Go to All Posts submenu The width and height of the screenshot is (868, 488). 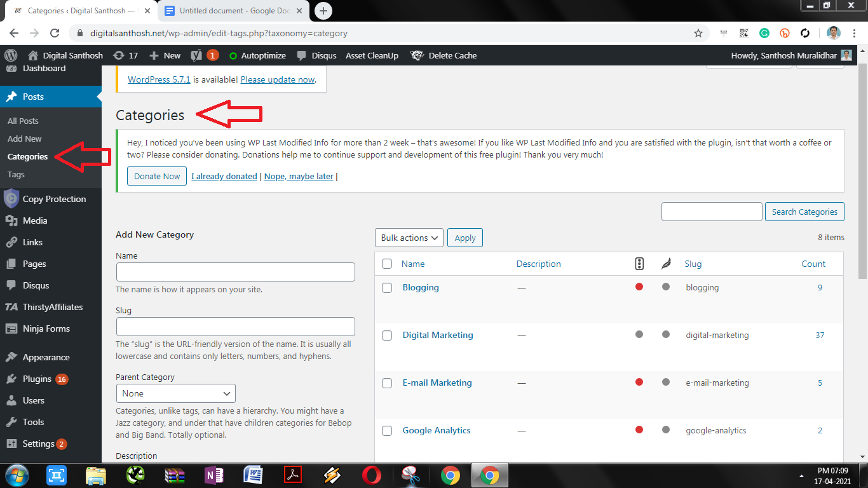point(23,121)
